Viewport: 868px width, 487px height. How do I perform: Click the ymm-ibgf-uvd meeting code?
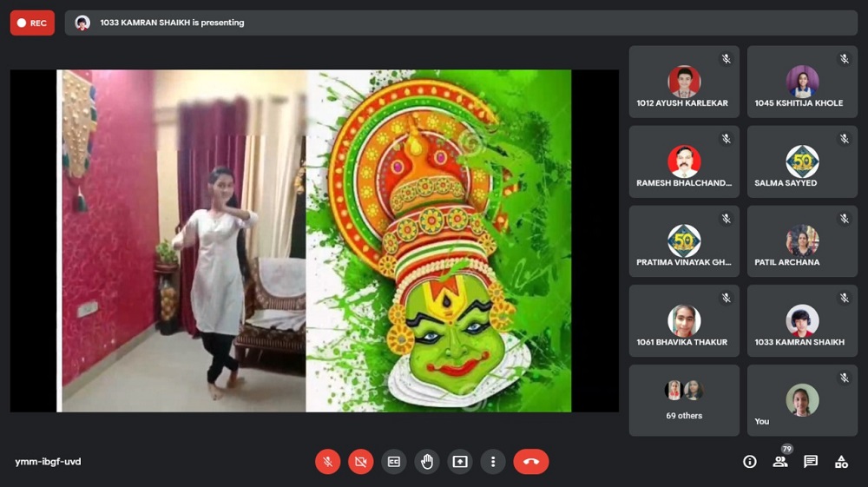tap(48, 462)
